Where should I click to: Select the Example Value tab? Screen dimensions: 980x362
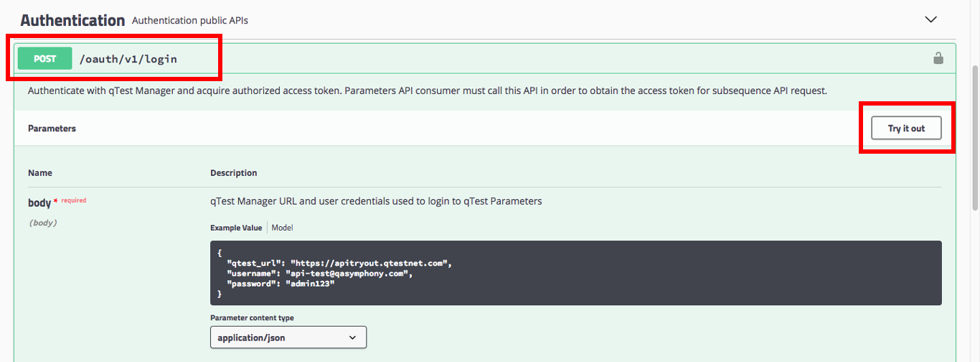(x=236, y=228)
